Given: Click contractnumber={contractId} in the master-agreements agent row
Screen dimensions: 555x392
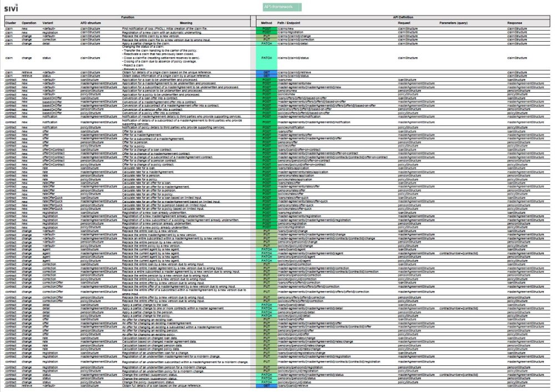Looking at the screenshot, I should click(x=459, y=253).
